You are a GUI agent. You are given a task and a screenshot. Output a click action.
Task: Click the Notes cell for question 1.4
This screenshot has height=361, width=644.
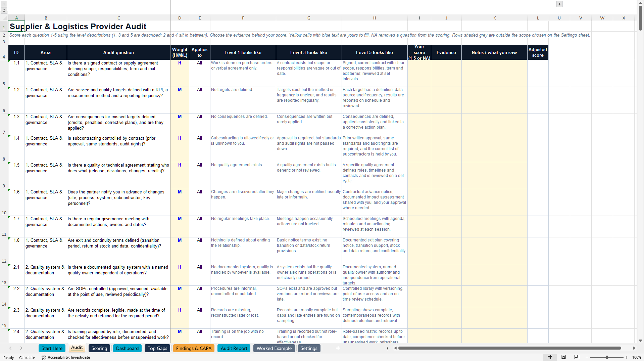(x=494, y=149)
